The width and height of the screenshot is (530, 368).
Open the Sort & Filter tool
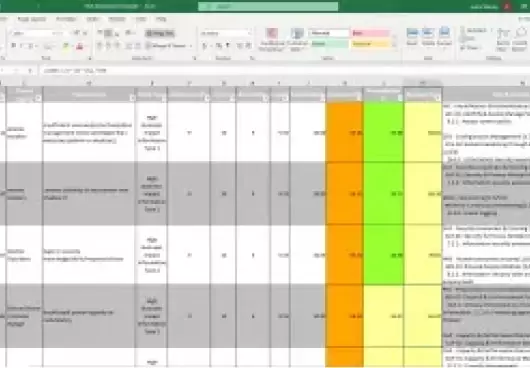click(x=503, y=39)
